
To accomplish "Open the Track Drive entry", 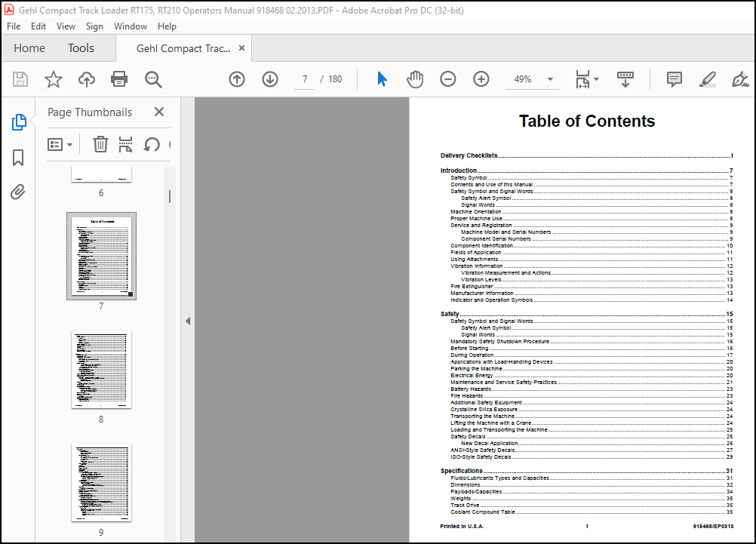I will [x=592, y=506].
